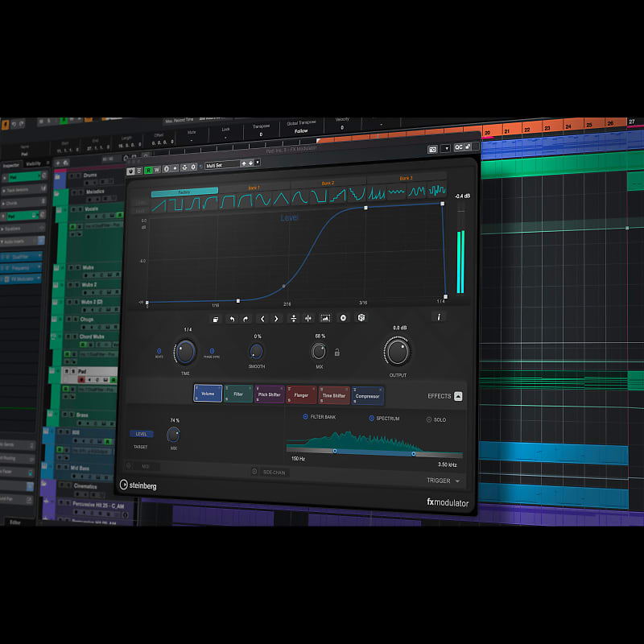Select the Bank 1 curve tab

(254, 188)
